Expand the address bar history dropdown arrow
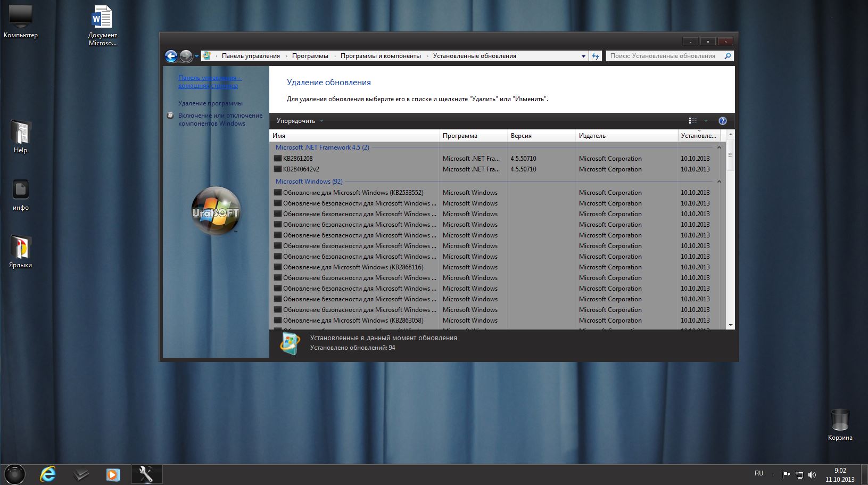This screenshot has height=485, width=868. click(x=583, y=56)
